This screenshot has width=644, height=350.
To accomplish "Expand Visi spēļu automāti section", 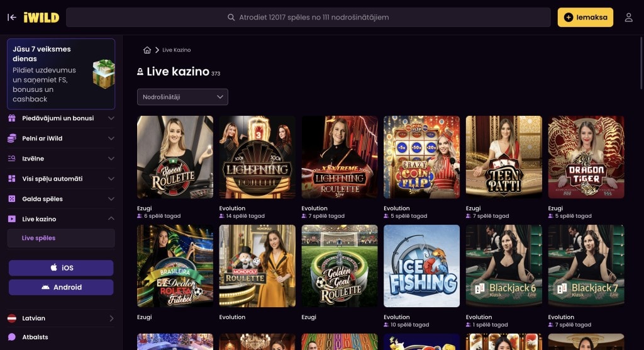I will coord(61,179).
